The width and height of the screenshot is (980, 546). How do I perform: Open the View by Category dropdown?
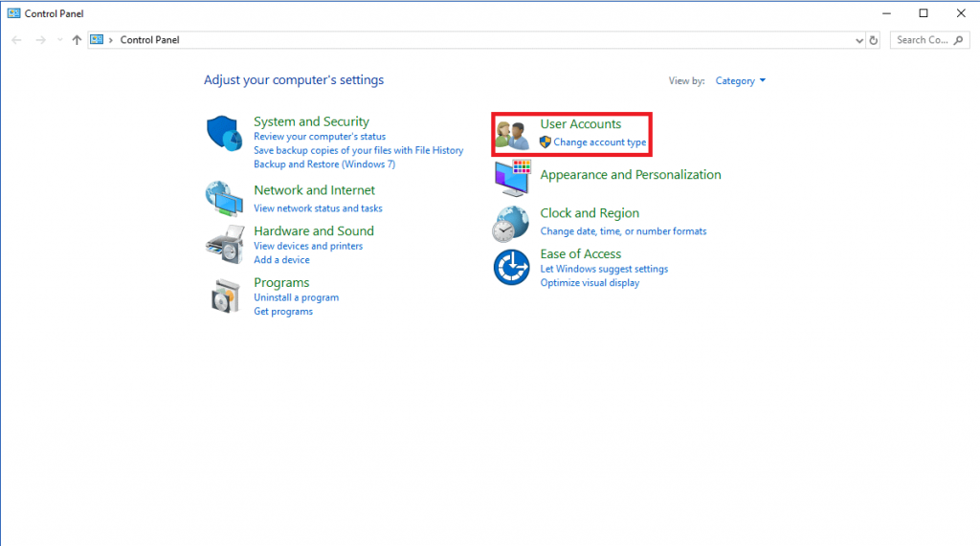click(740, 80)
